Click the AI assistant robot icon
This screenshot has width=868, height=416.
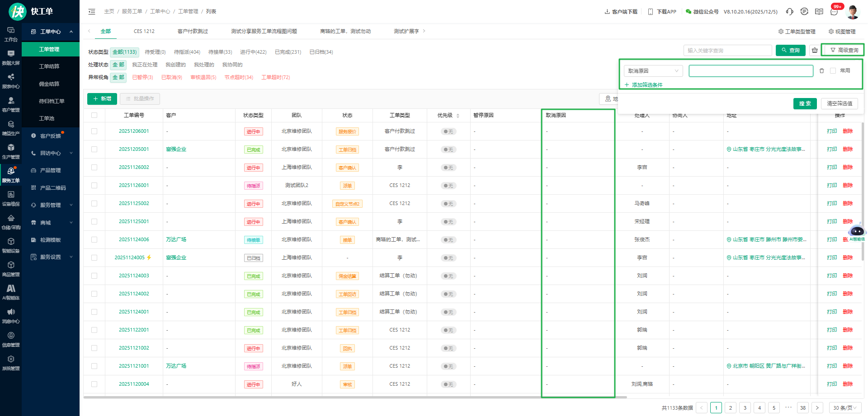[x=857, y=232]
